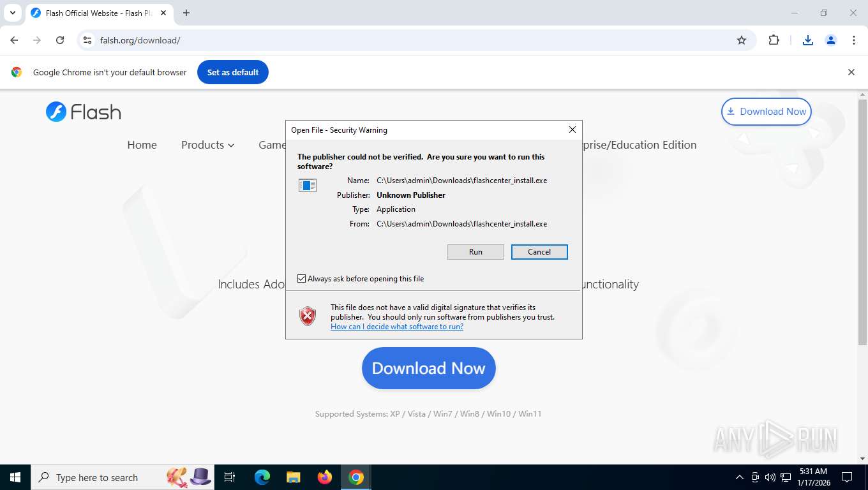
Task: Click the Flash logo on the page
Action: click(x=84, y=112)
